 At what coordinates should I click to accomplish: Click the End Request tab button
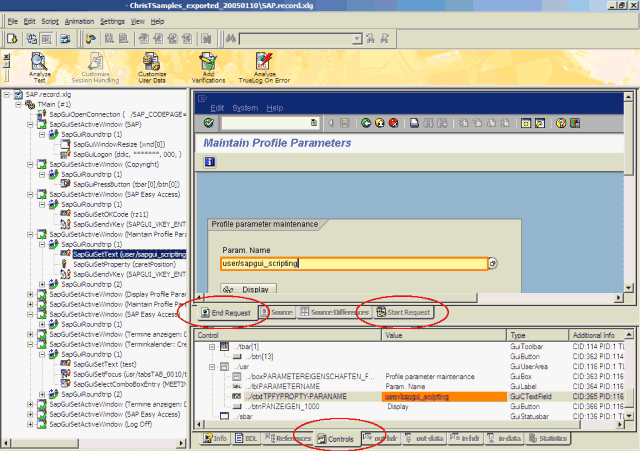pos(226,313)
